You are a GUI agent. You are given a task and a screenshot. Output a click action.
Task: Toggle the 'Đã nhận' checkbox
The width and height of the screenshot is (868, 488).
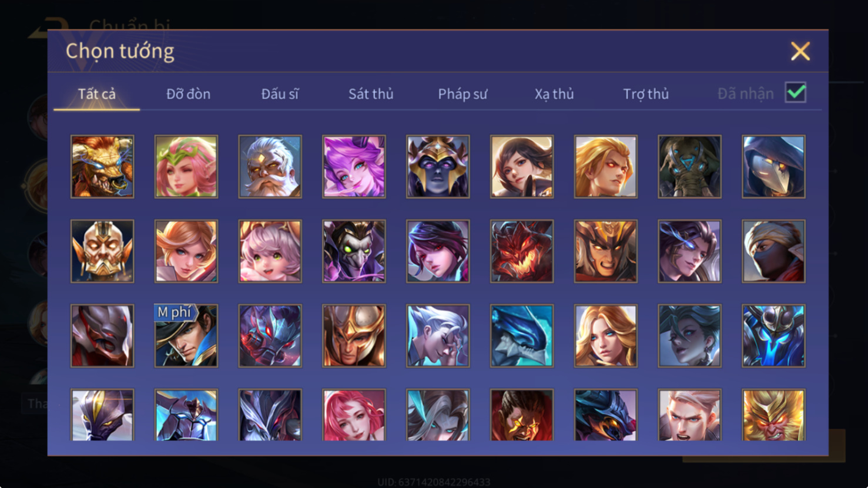coord(796,93)
